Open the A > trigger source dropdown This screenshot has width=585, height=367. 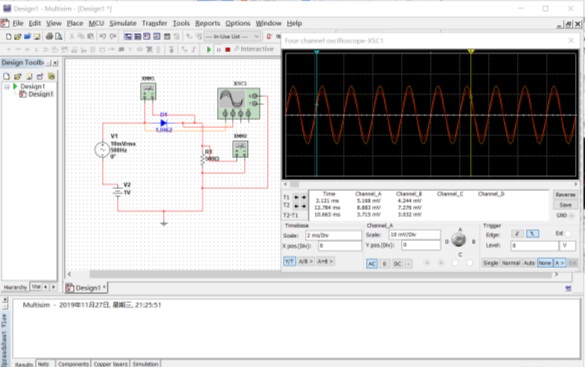point(559,263)
